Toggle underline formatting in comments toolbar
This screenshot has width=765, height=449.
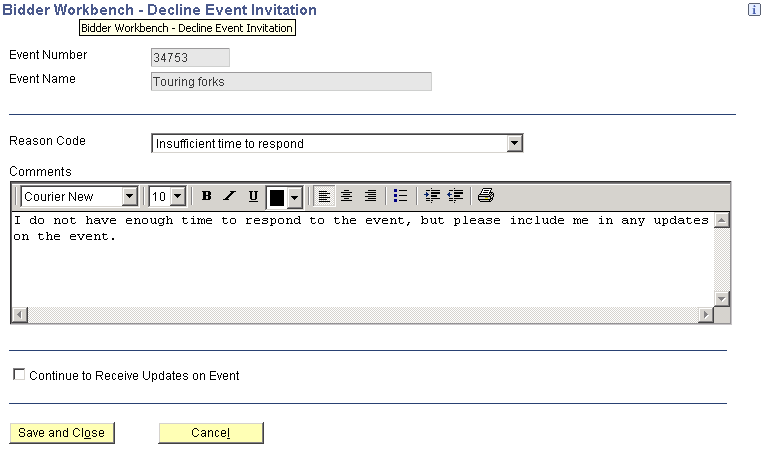point(253,196)
